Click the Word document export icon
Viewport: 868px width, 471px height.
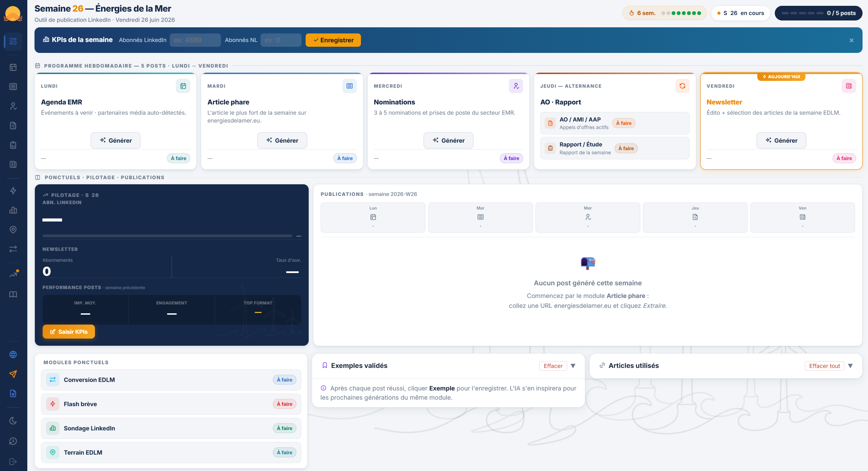13,394
